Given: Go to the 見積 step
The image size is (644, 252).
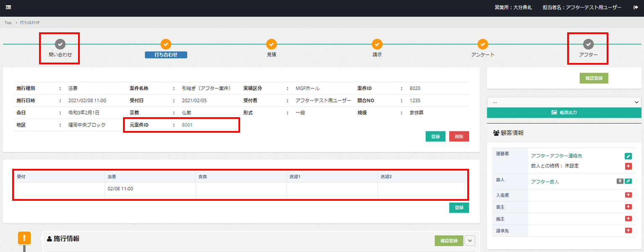Looking at the screenshot, I should coord(271,44).
